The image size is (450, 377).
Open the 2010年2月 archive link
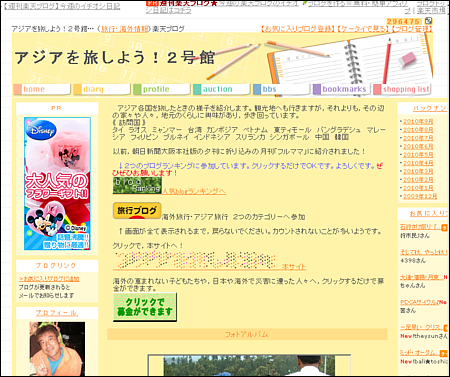click(x=418, y=180)
